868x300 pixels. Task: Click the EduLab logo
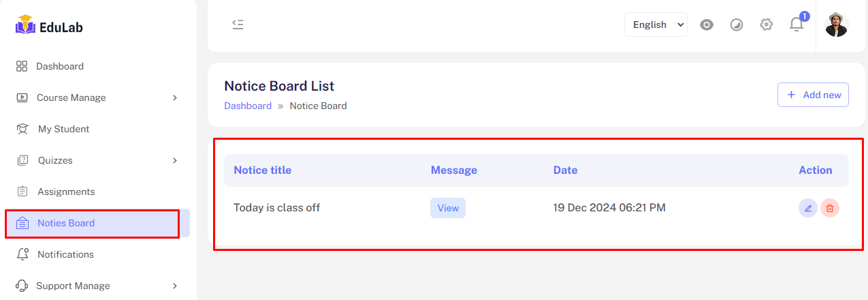(49, 27)
